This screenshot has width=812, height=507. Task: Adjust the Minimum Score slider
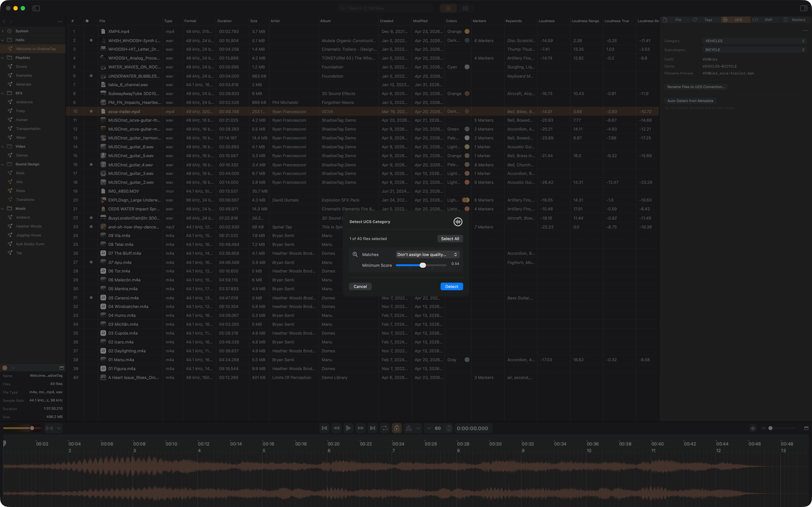tap(423, 265)
